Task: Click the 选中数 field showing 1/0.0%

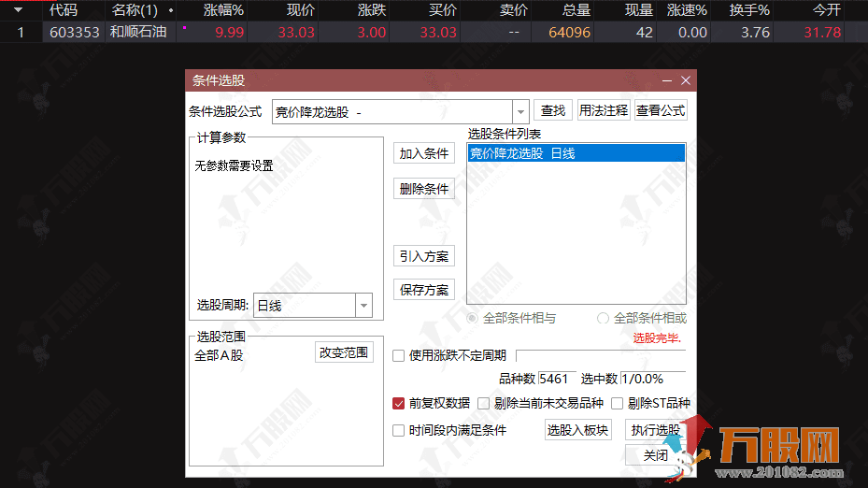Action: [x=653, y=379]
